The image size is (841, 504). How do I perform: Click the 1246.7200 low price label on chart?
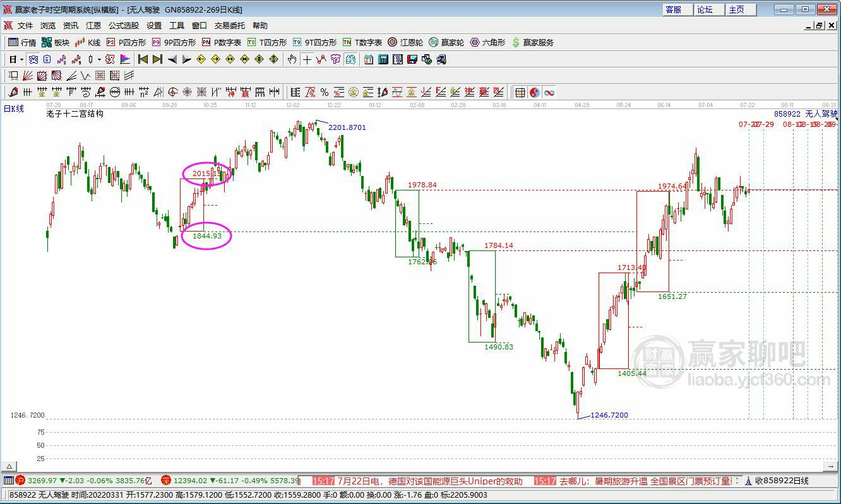click(x=609, y=415)
